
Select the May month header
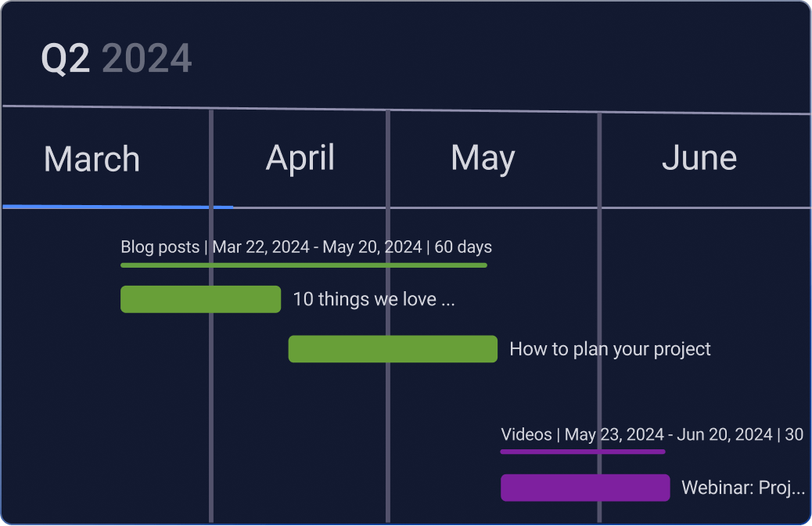coord(482,159)
